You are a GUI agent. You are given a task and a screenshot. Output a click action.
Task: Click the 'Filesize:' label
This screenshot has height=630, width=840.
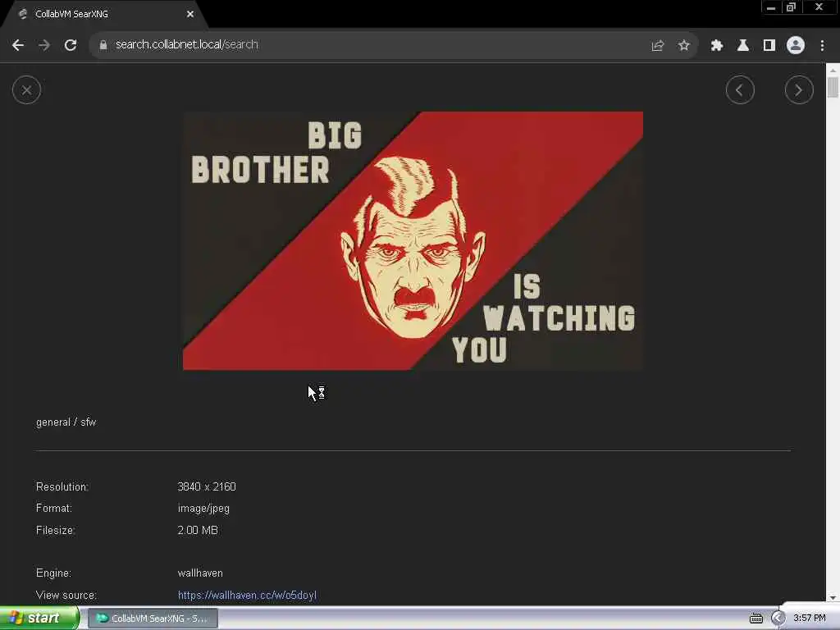[x=56, y=531]
